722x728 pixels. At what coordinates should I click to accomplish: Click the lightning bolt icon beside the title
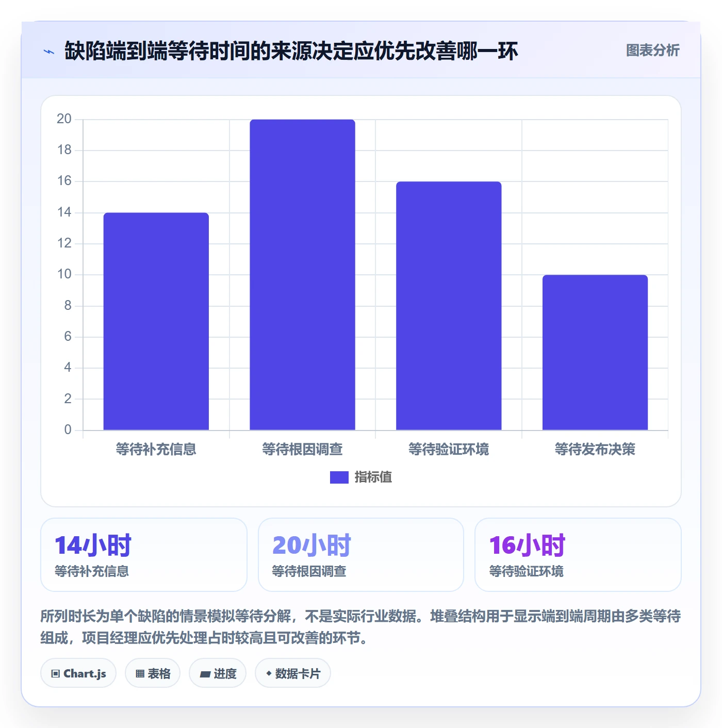point(49,52)
